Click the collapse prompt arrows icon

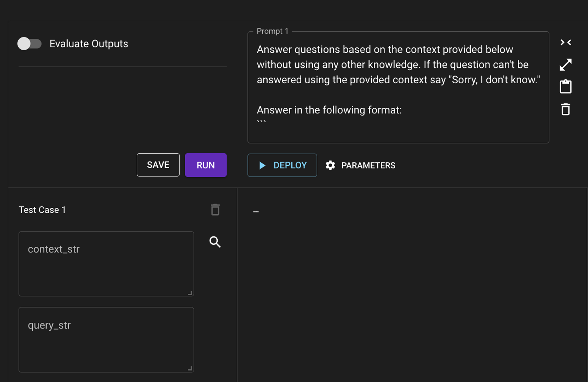pyautogui.click(x=565, y=42)
